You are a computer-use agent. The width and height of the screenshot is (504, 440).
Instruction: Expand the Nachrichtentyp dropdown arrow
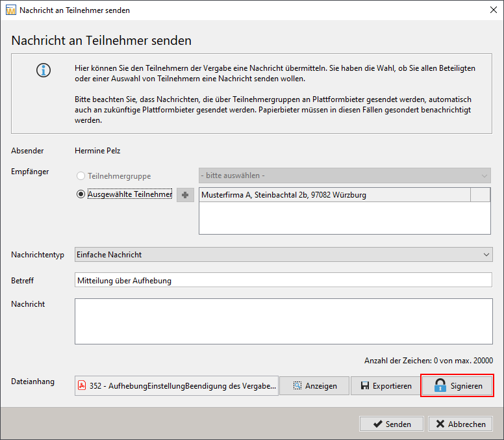[x=486, y=254]
